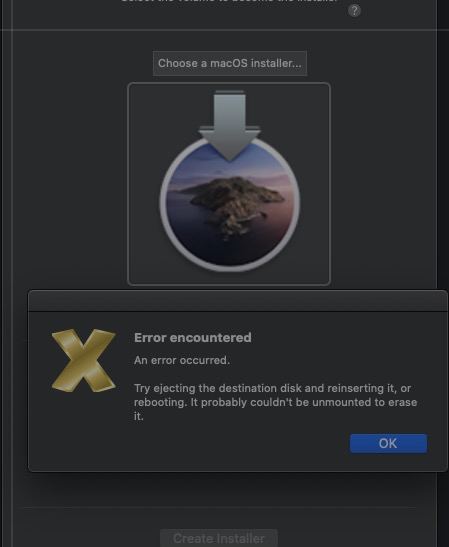Click the macOS Catalina installer icon
Viewport: 449px width, 547px height.
[x=229, y=181]
